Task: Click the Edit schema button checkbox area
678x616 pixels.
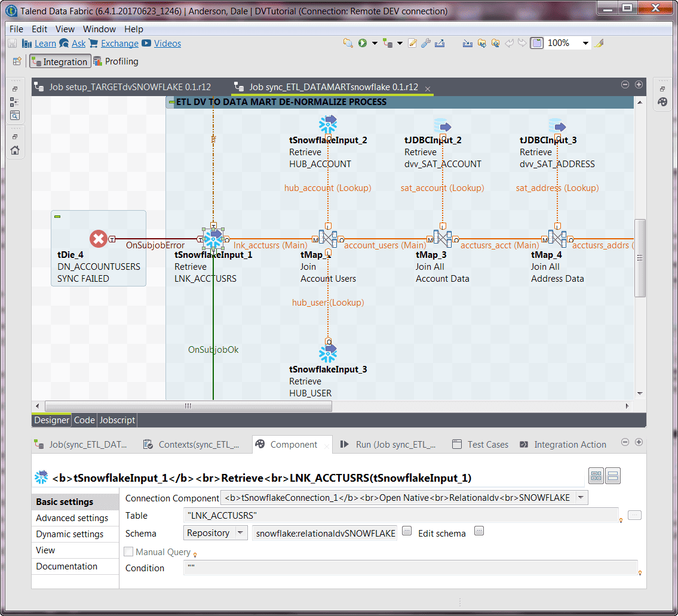Action: pyautogui.click(x=478, y=530)
